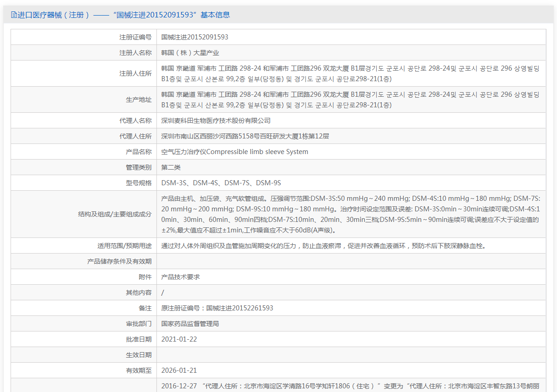Select expiry date 2026-01-21
This screenshot has width=557, height=392.
click(x=179, y=370)
